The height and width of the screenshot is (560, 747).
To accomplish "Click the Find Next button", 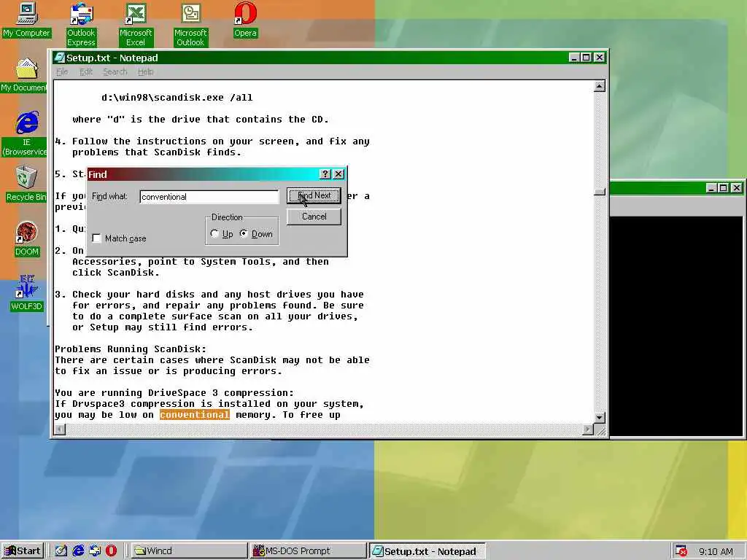I will [314, 195].
